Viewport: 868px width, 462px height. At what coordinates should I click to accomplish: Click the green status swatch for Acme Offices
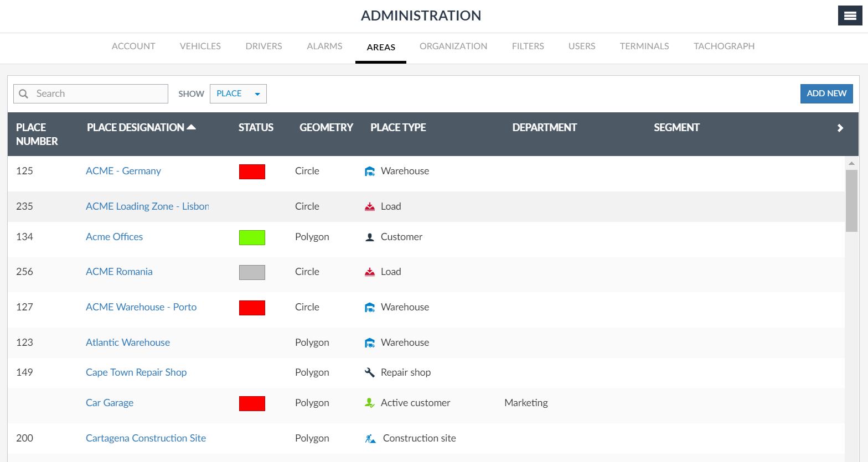tap(252, 237)
